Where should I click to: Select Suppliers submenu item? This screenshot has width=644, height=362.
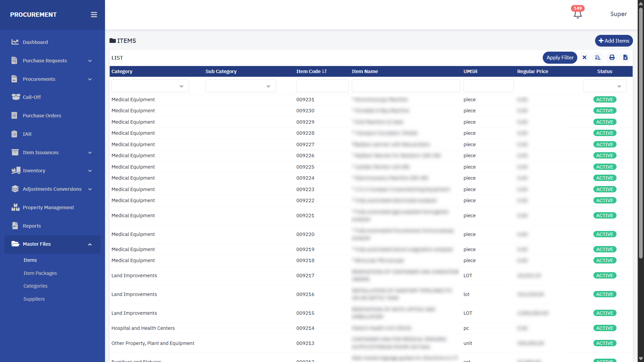[34, 299]
